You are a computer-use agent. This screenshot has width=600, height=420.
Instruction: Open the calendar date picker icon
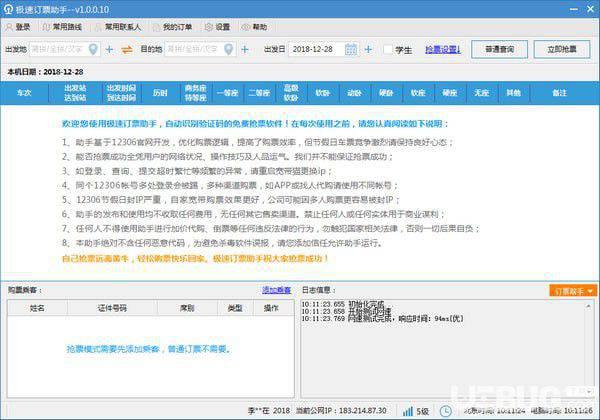[351, 49]
